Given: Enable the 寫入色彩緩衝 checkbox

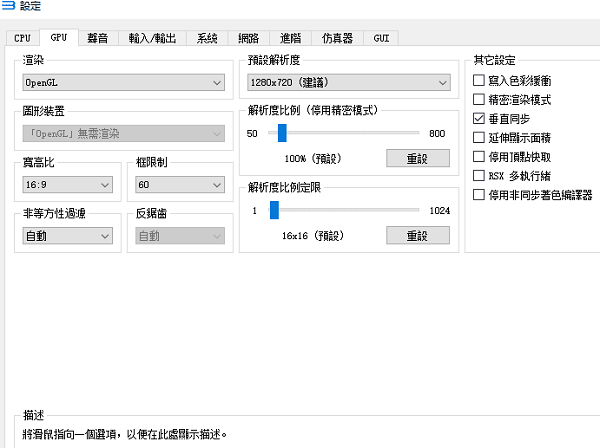Looking at the screenshot, I should click(x=479, y=80).
